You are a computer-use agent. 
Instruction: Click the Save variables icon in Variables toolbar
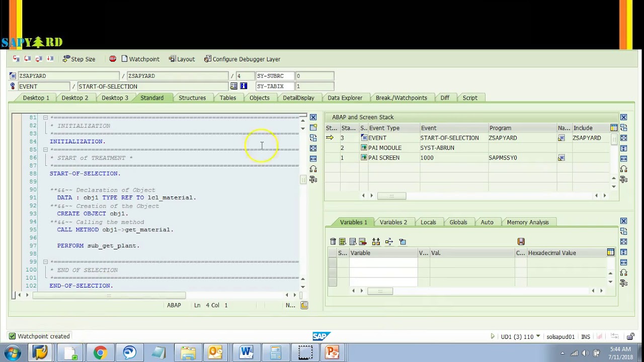coord(521,242)
